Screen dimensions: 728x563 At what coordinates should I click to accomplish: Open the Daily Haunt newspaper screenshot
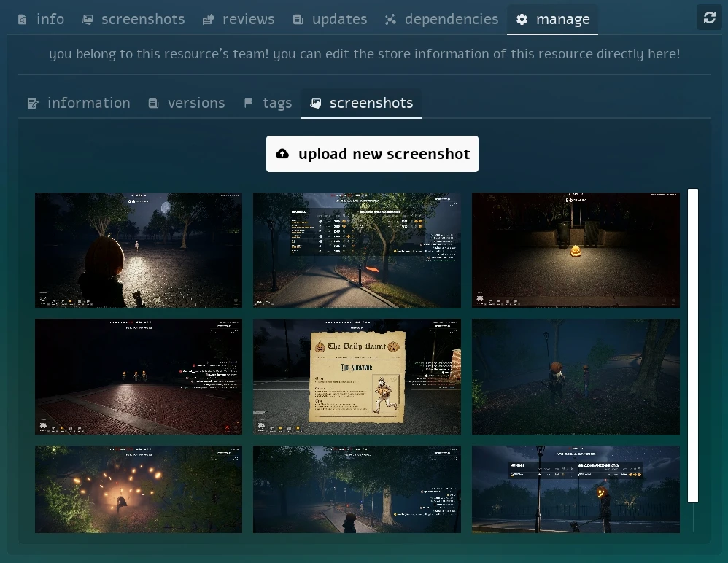[357, 376]
